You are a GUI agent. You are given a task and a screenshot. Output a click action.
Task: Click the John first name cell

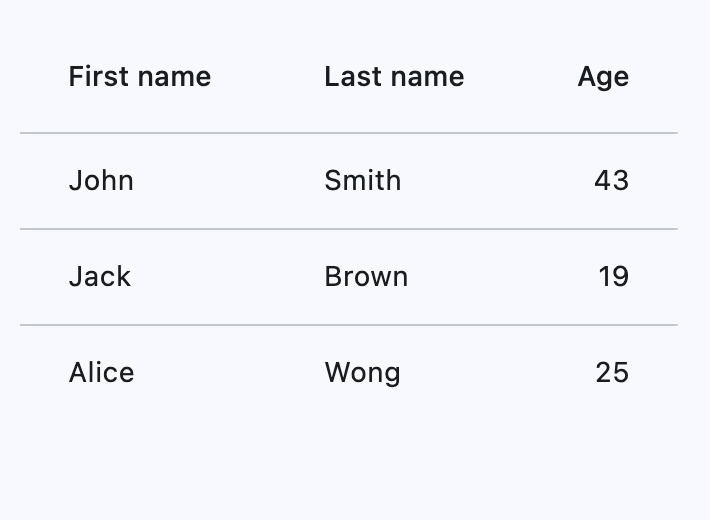pos(101,181)
